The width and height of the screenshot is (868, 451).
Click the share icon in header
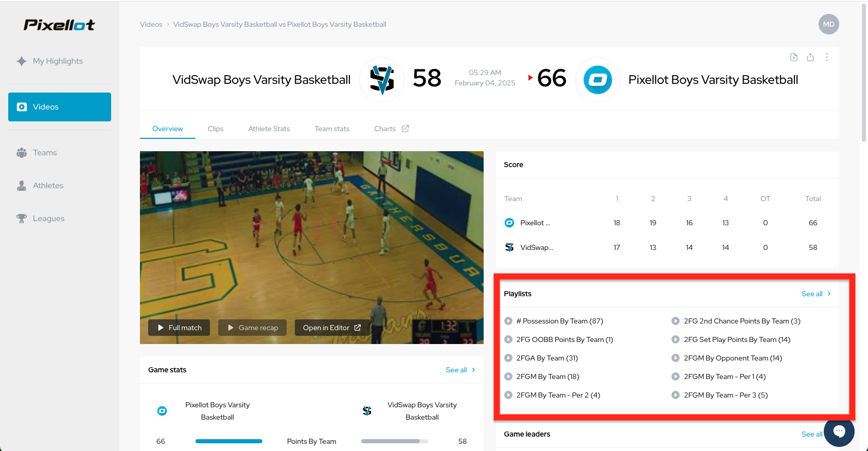coord(810,57)
